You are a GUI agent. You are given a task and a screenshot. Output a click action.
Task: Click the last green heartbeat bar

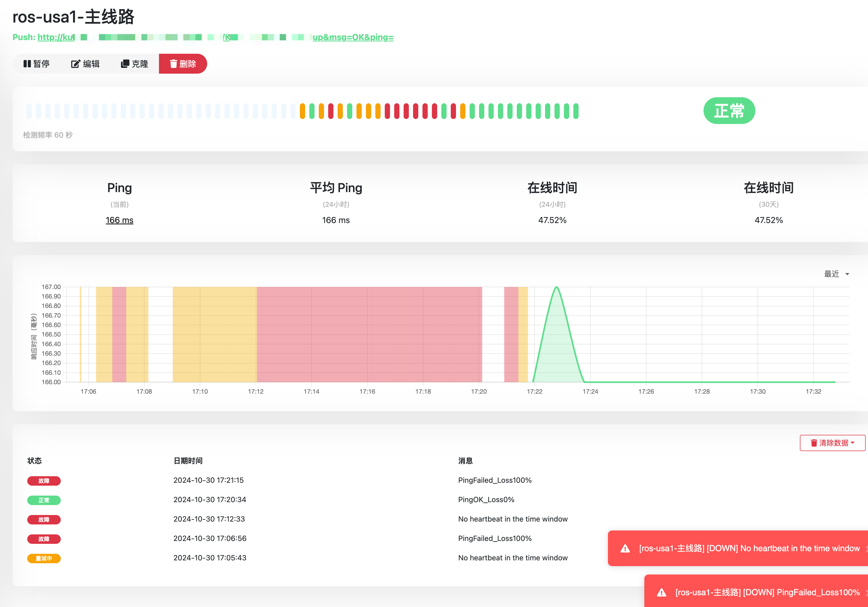(576, 111)
